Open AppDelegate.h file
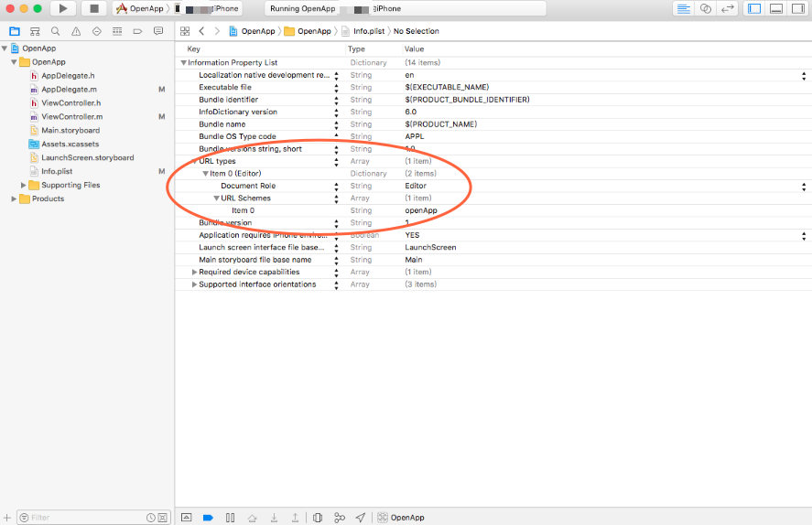Image resolution: width=812 pixels, height=525 pixels. [68, 76]
